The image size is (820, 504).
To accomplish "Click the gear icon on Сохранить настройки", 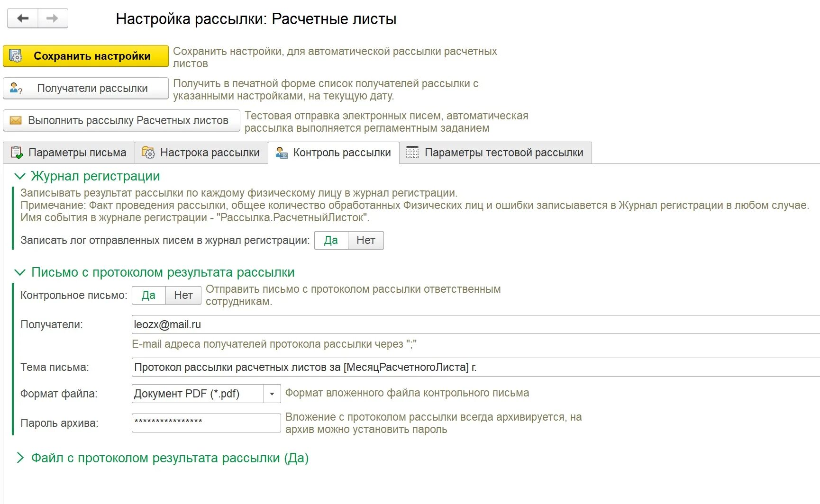I will (16, 56).
